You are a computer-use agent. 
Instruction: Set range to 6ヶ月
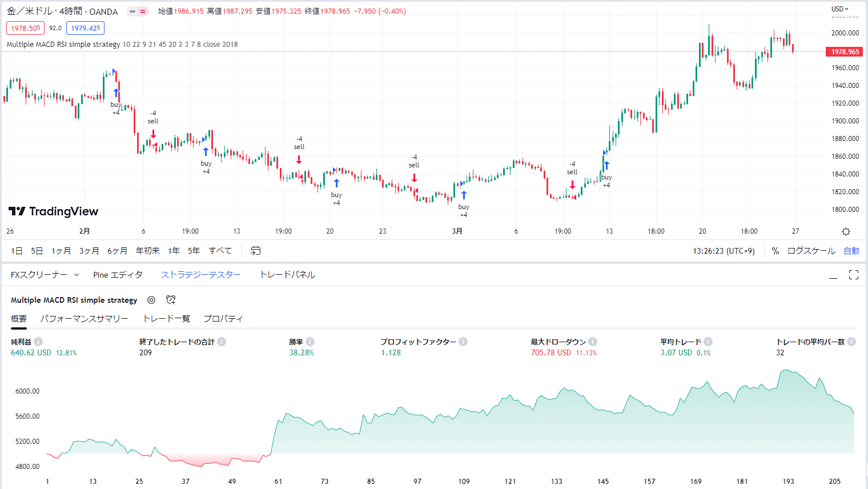(x=118, y=251)
